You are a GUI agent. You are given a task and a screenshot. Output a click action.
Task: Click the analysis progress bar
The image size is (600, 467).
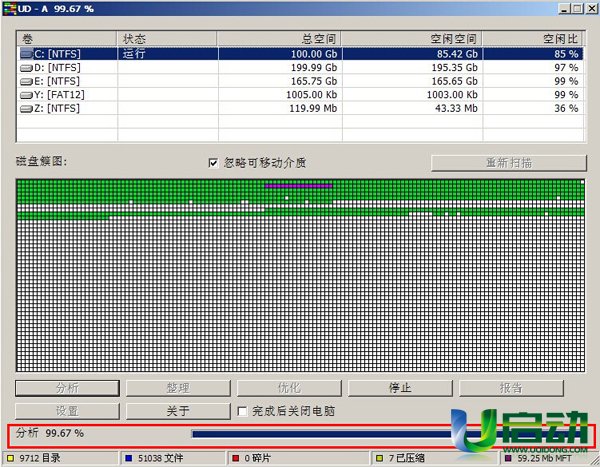pyautogui.click(x=388, y=434)
